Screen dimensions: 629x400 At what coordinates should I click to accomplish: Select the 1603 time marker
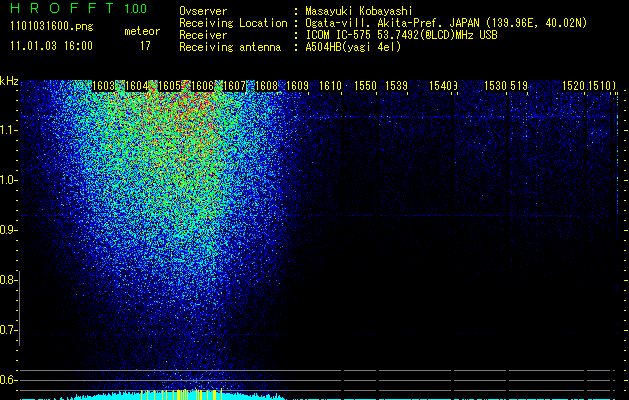tap(103, 86)
